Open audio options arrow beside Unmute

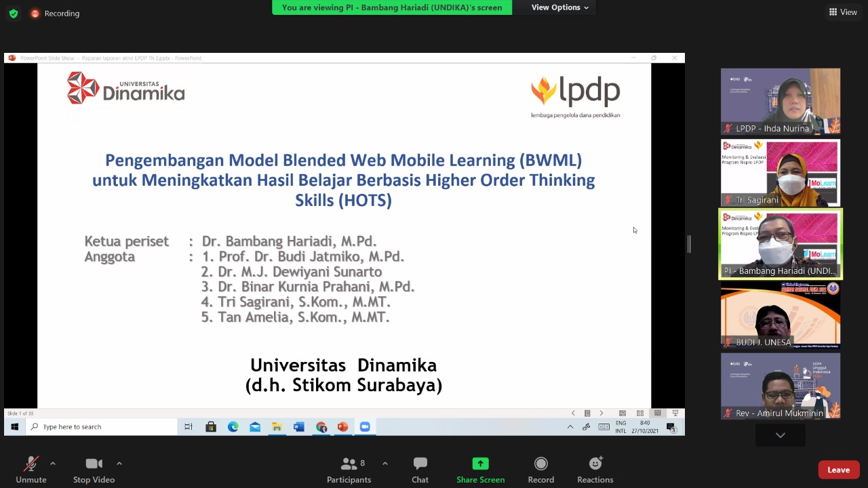53,464
